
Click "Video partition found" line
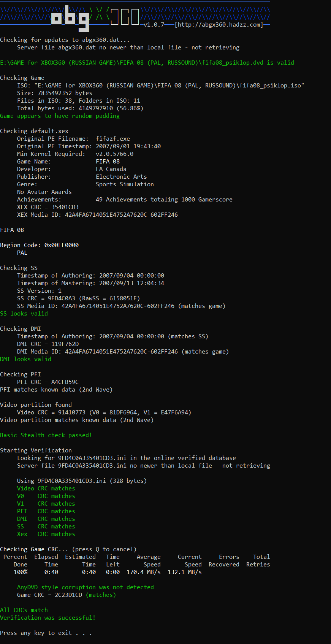36,405
